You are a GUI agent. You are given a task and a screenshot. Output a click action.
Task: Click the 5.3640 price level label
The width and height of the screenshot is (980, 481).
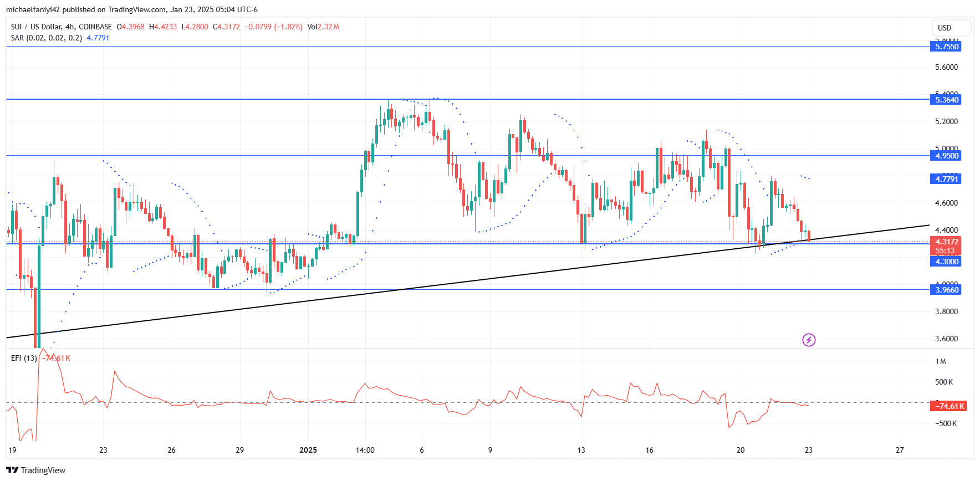(946, 100)
